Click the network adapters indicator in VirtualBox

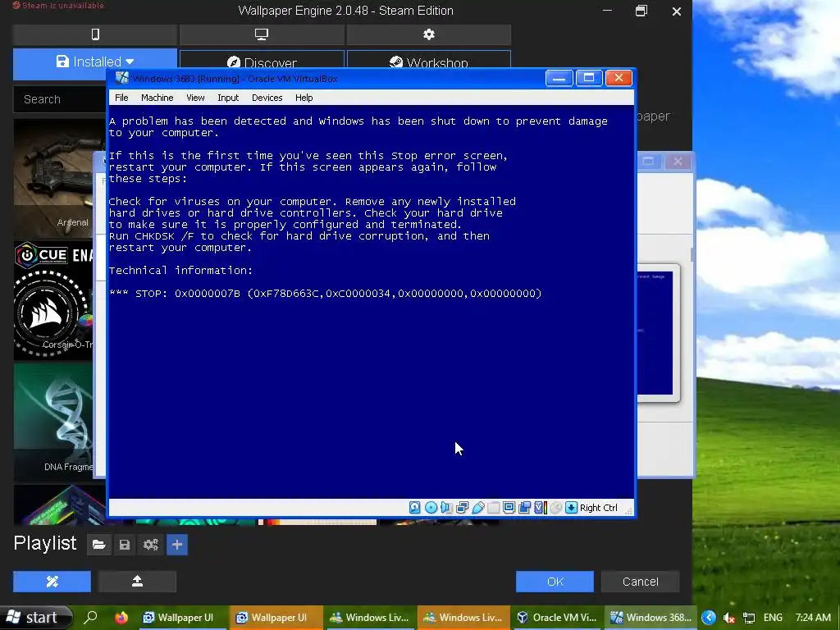tap(462, 507)
